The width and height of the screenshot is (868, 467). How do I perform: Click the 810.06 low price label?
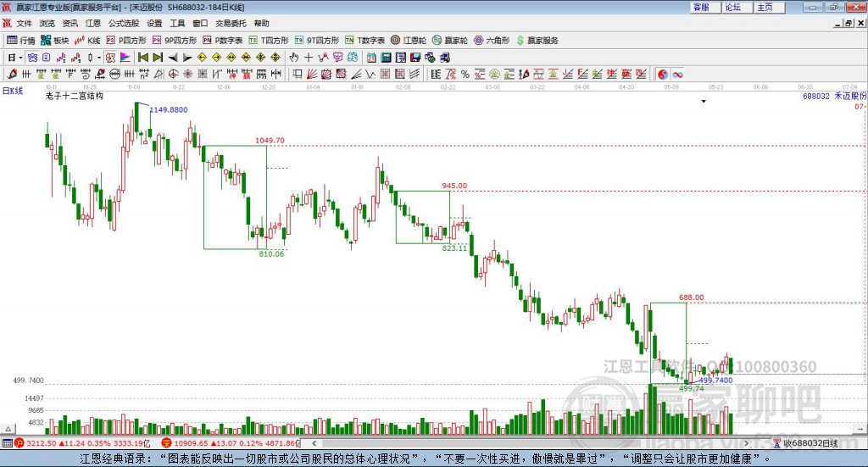[271, 254]
